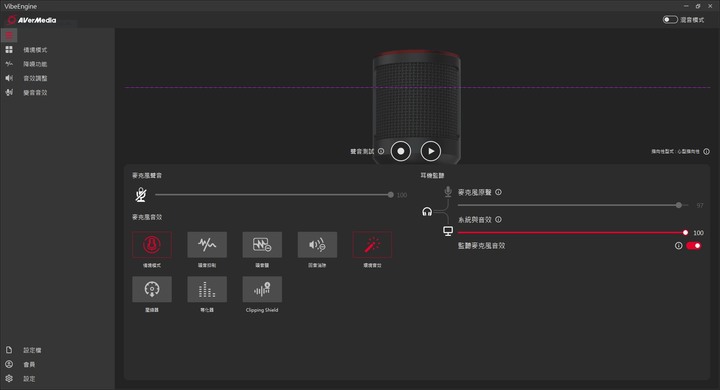Open the voice changer effects icon in sidebar
The height and width of the screenshot is (390, 720).
pos(9,92)
